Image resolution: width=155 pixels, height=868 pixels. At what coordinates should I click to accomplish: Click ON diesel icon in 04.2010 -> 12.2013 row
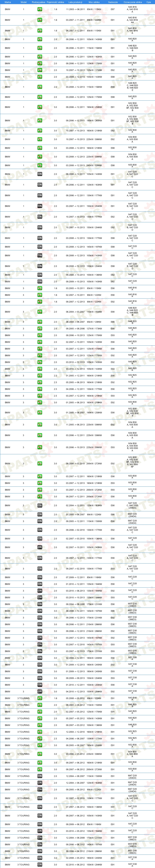(39, 692)
